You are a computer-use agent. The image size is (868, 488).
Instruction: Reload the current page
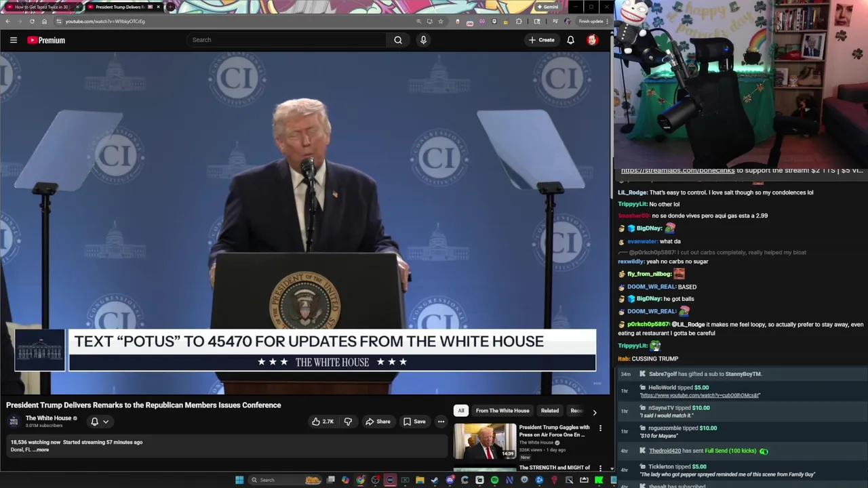[x=32, y=21]
